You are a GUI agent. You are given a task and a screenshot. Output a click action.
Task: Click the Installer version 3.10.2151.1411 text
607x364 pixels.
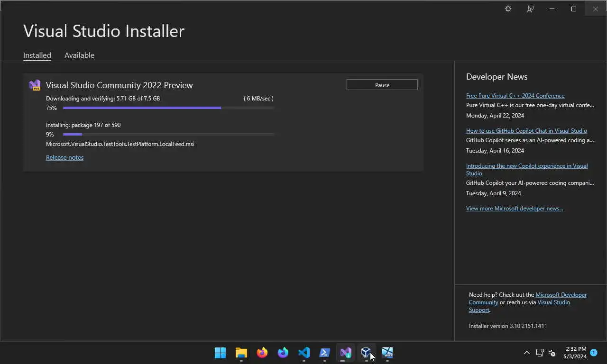click(508, 326)
